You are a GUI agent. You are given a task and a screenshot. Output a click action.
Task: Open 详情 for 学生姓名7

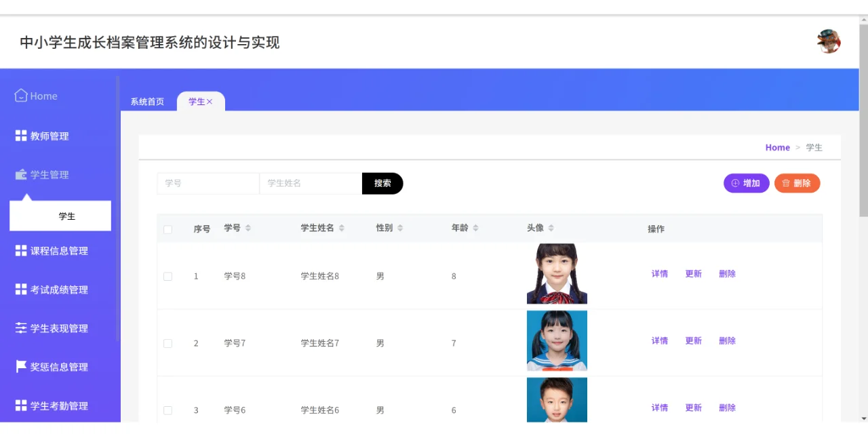660,340
